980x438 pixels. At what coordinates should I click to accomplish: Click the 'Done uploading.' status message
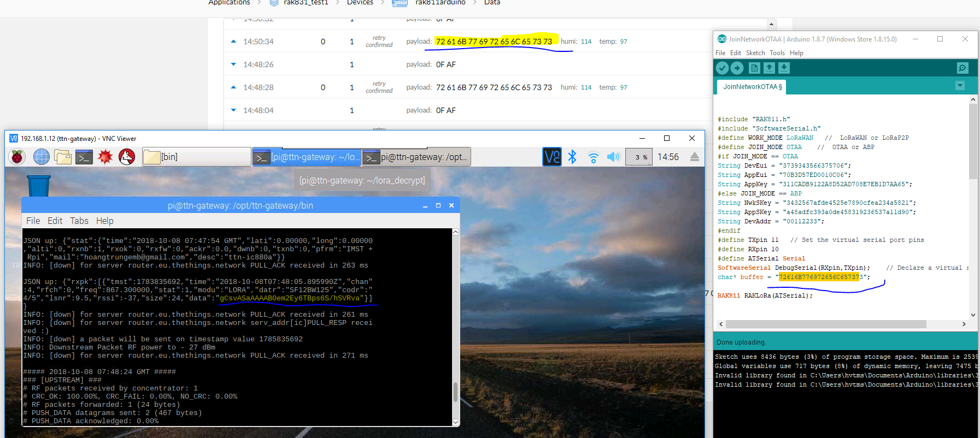click(741, 342)
